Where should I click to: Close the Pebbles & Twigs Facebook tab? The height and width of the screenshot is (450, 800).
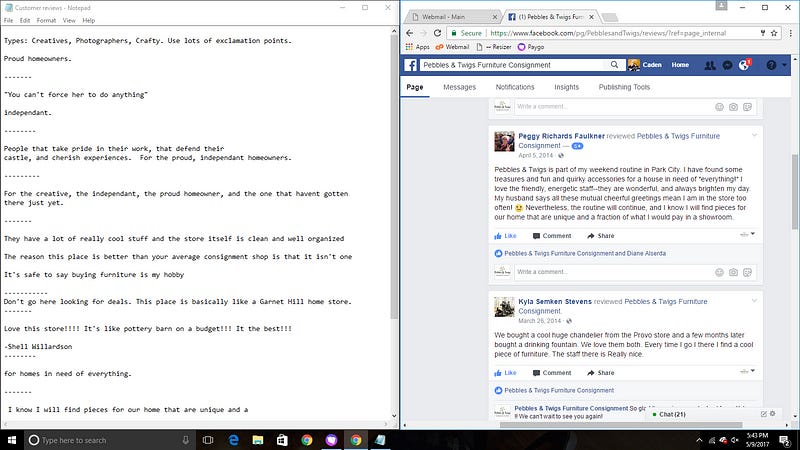tap(591, 17)
